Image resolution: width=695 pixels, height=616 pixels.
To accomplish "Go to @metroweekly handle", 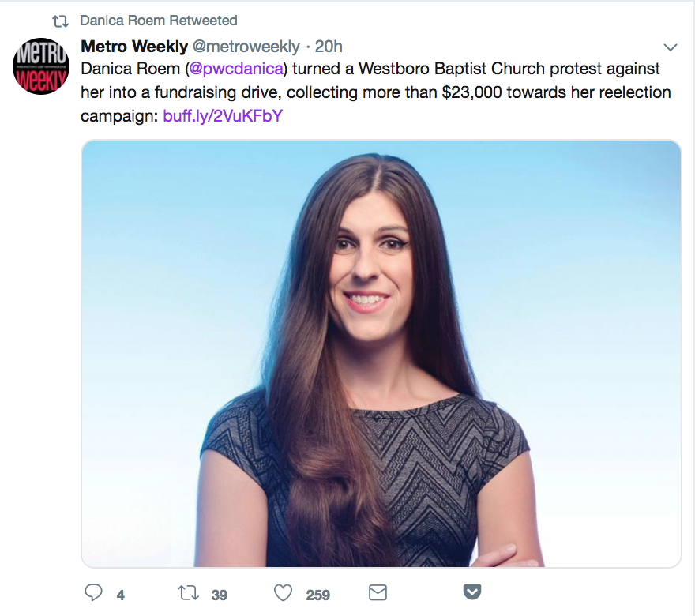I will click(246, 46).
